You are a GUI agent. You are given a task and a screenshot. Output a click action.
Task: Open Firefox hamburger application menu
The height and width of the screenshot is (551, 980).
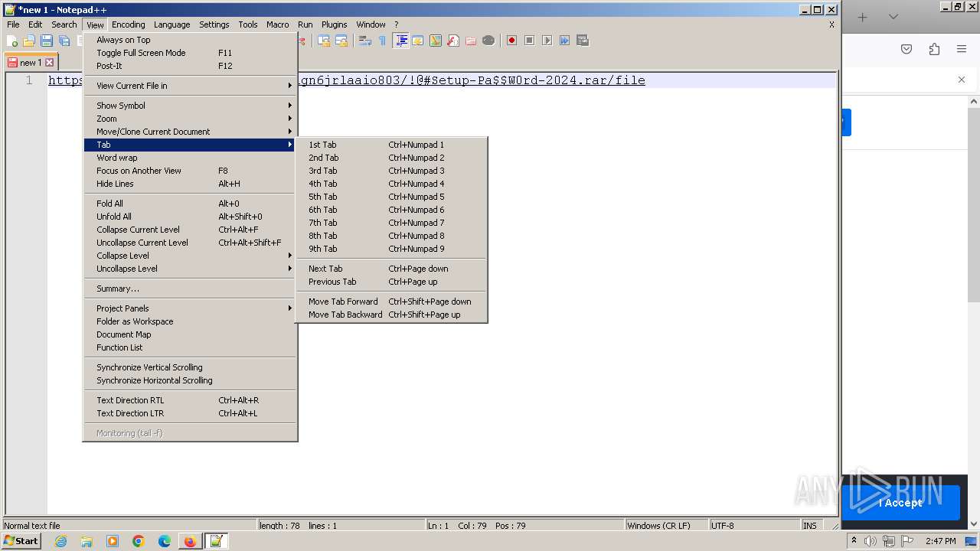coord(962,49)
